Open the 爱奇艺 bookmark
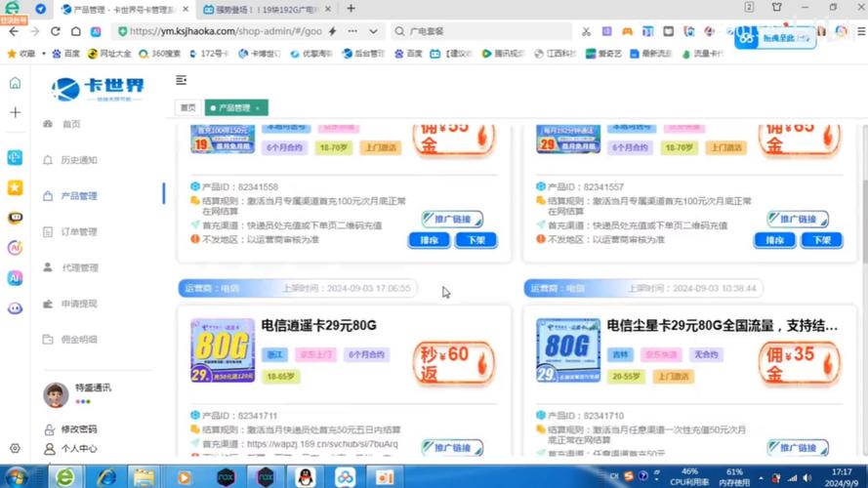This screenshot has width=868, height=488. tap(604, 54)
